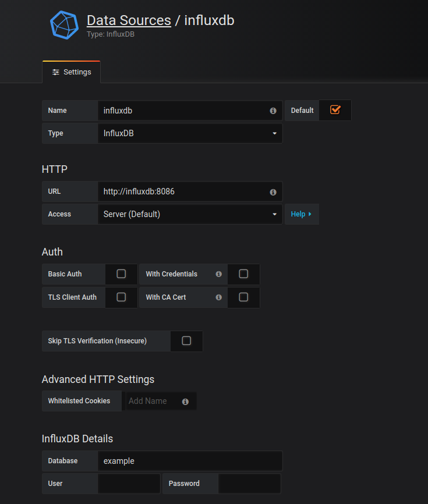Click the info icon in URL field

coord(273,191)
